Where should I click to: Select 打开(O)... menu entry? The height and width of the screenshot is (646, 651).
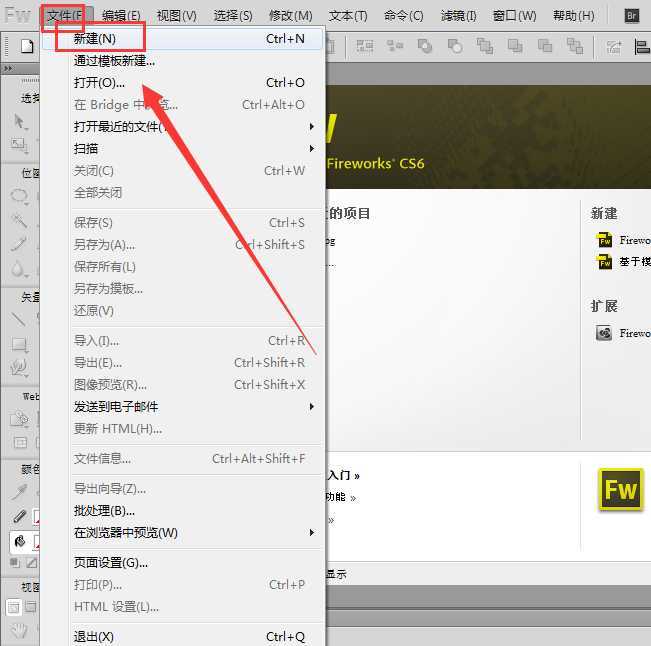click(99, 83)
